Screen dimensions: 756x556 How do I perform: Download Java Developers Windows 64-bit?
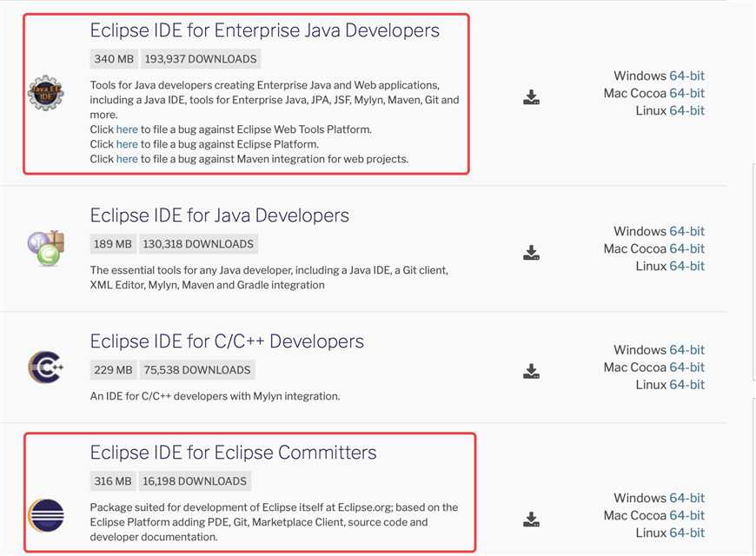[x=686, y=231]
